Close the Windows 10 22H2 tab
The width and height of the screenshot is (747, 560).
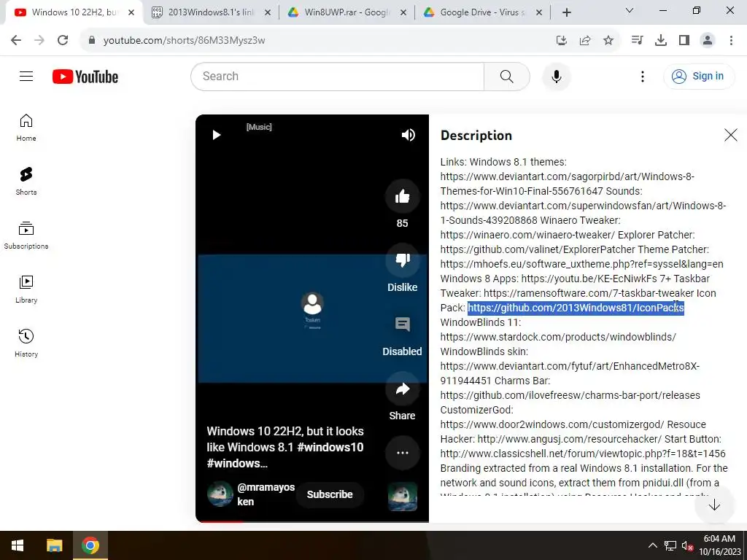click(131, 12)
